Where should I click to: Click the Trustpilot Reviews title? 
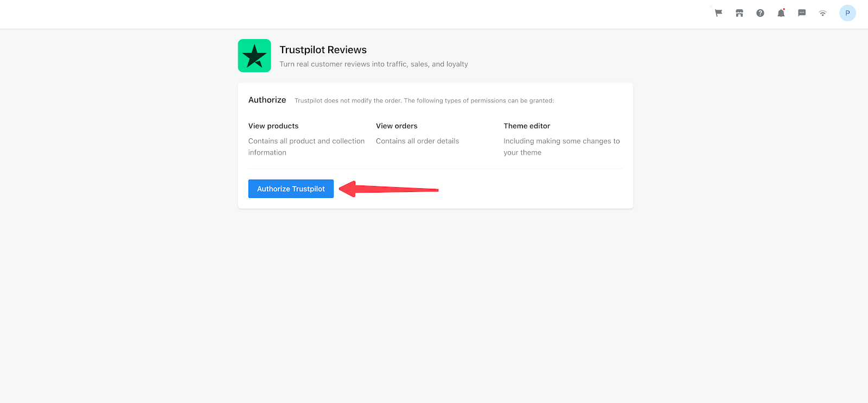pos(323,50)
